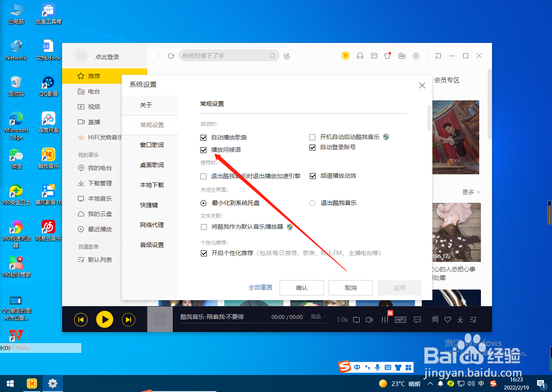
Task: Skip to next track
Action: pyautogui.click(x=129, y=320)
